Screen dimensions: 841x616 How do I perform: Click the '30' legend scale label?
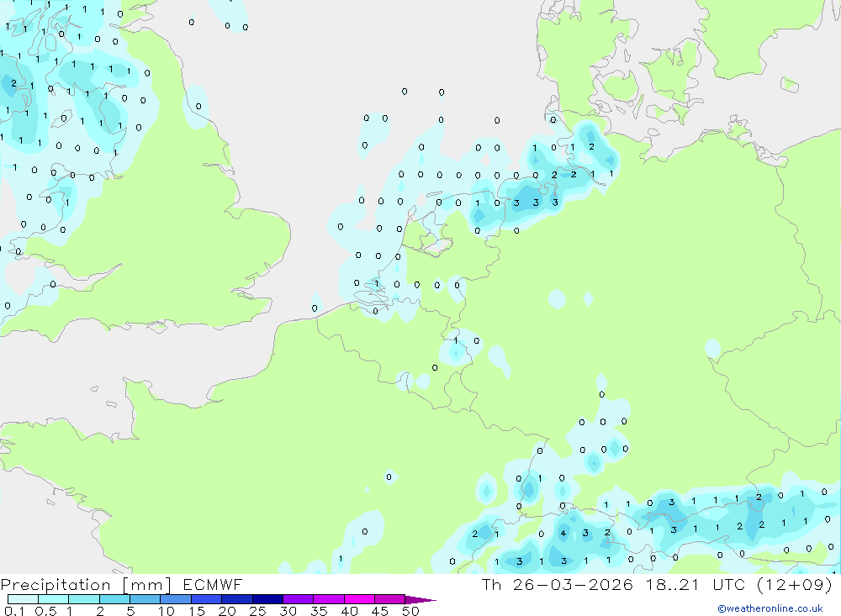(288, 611)
